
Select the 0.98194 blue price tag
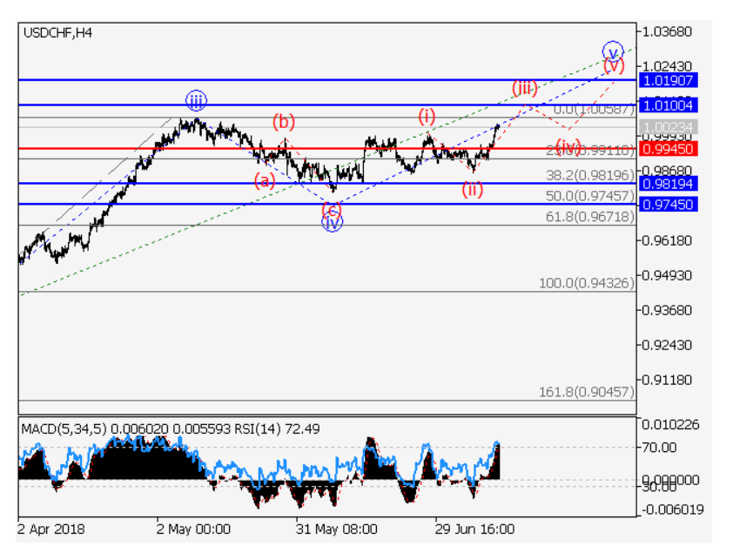click(668, 184)
